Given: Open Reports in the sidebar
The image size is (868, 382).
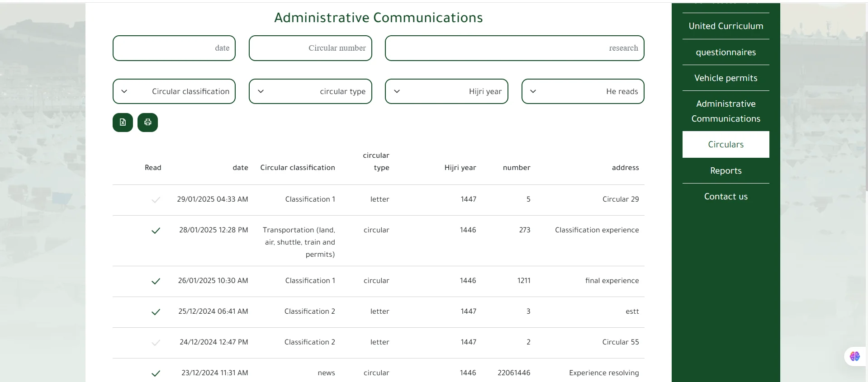Looking at the screenshot, I should tap(726, 170).
